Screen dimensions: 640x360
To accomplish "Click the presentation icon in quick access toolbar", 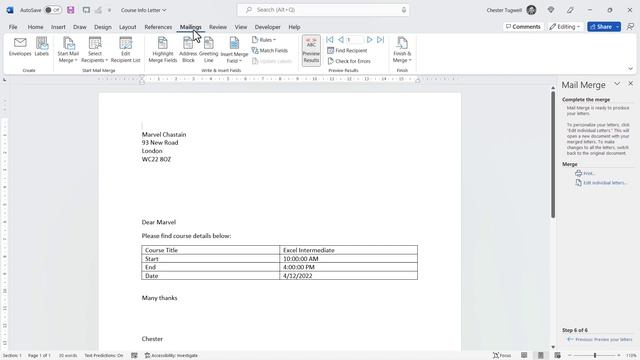I will pyautogui.click(x=86, y=10).
